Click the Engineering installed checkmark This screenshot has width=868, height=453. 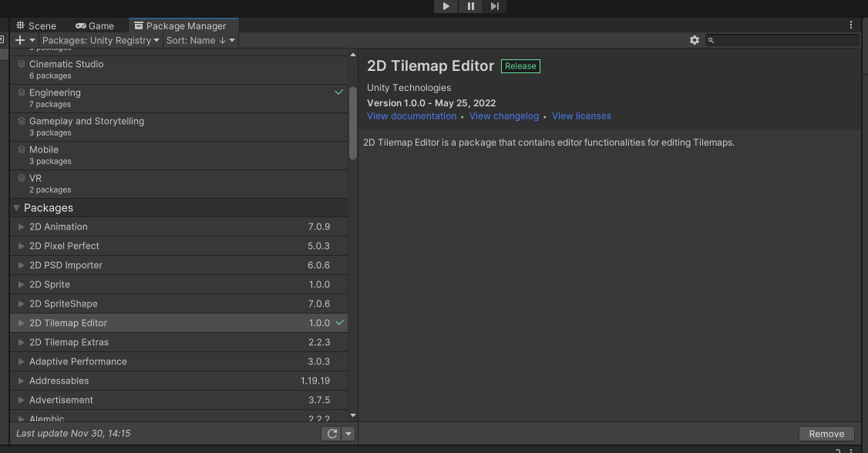(x=338, y=92)
